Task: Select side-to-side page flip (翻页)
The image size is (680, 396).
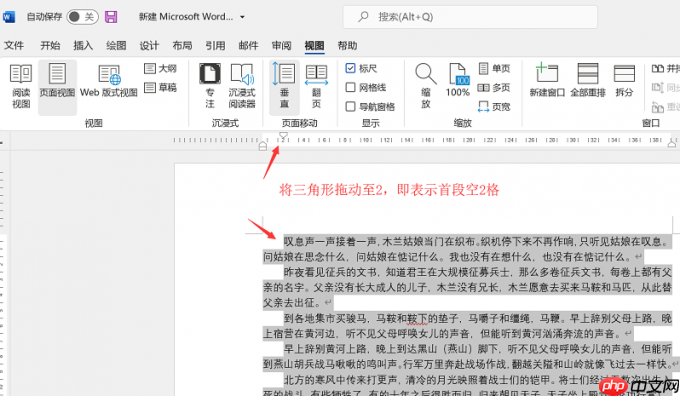Action: pos(317,86)
